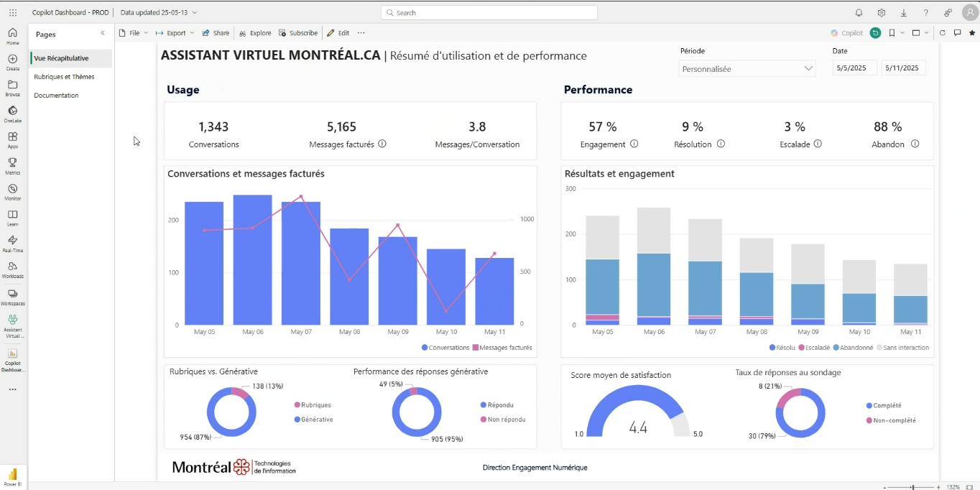
Task: Toggle the Messages facturés legend item
Action: [504, 347]
